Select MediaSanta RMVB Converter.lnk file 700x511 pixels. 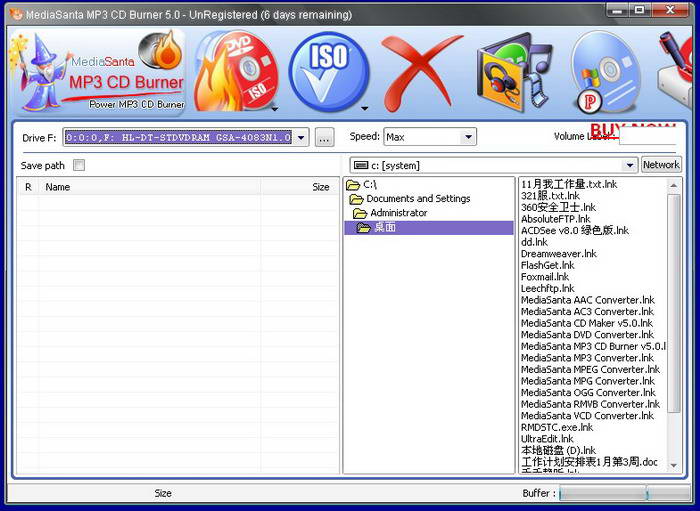[590, 405]
